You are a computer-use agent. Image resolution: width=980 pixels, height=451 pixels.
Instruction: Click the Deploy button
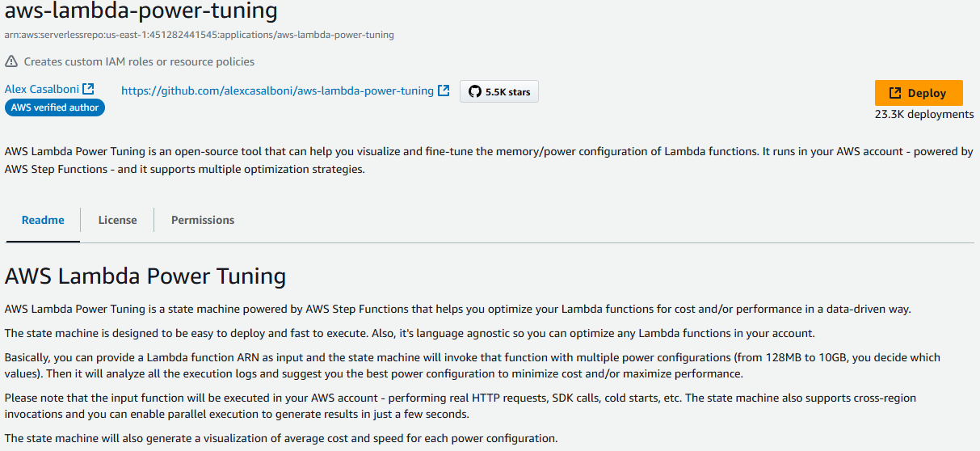919,93
